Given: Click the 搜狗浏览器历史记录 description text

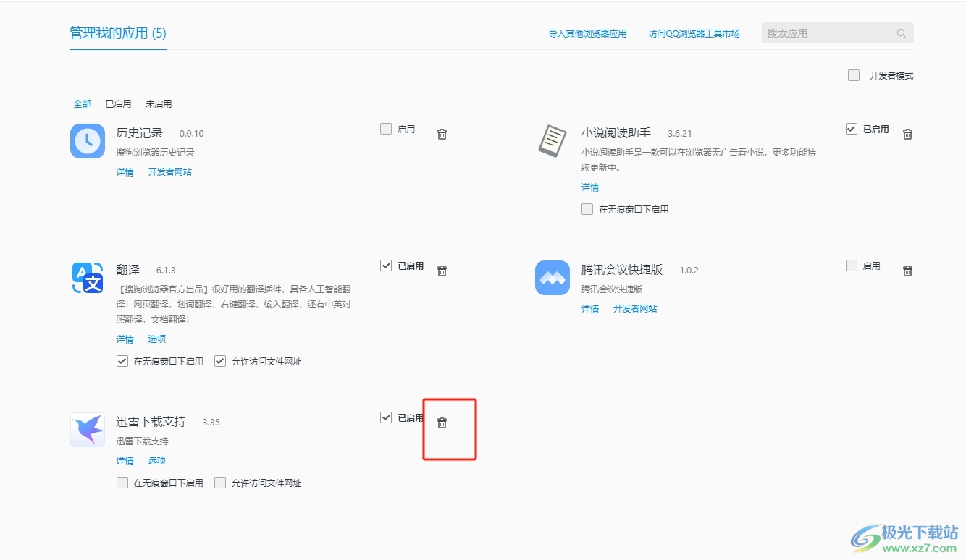Looking at the screenshot, I should tap(156, 153).
